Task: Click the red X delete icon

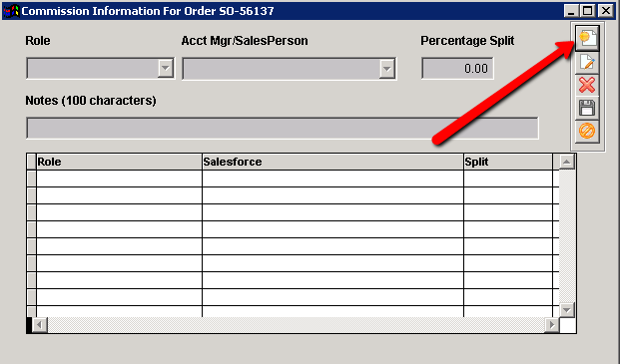Action: pos(587,85)
